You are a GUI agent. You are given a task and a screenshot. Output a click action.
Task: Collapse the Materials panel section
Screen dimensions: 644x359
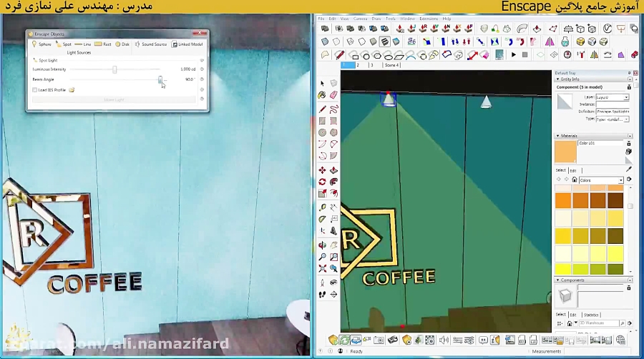click(558, 136)
